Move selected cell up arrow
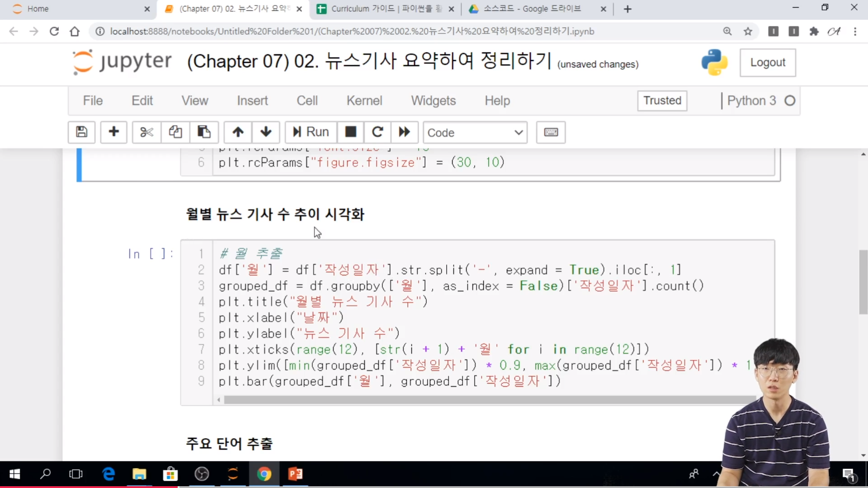 click(x=238, y=132)
